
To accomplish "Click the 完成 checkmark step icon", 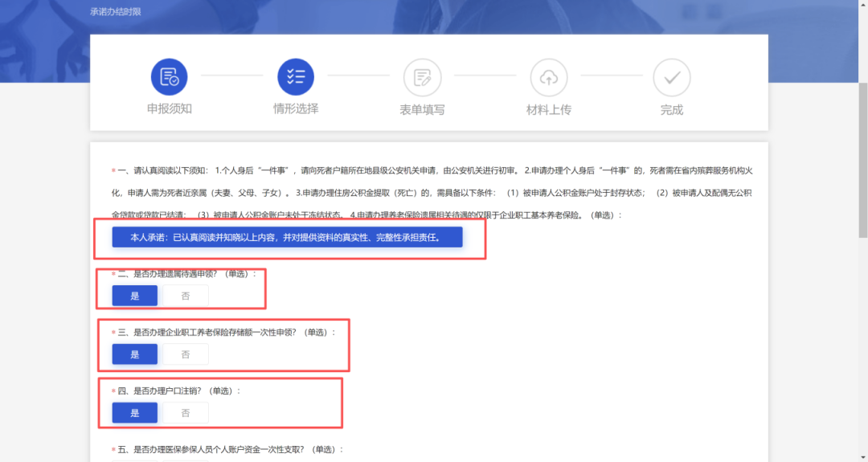I will click(671, 78).
